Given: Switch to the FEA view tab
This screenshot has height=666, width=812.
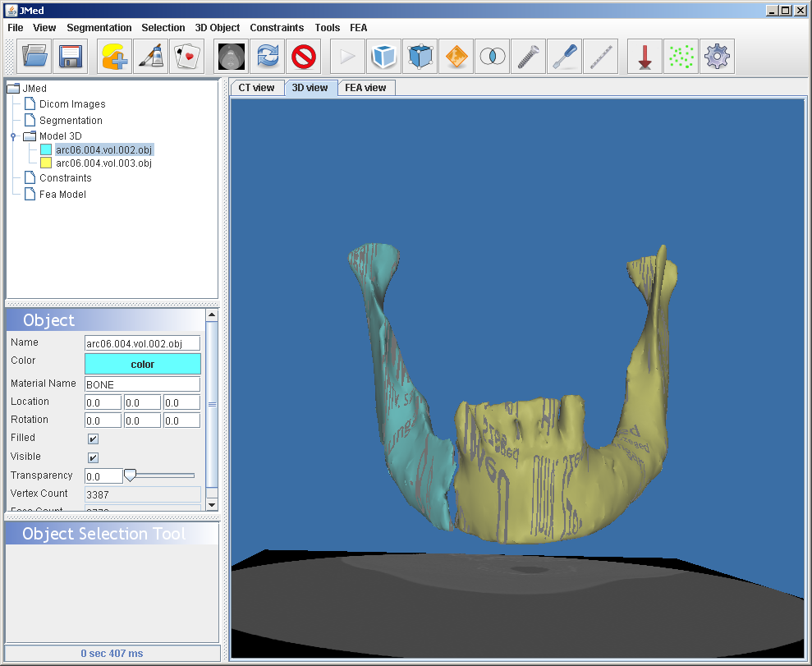Looking at the screenshot, I should point(365,88).
